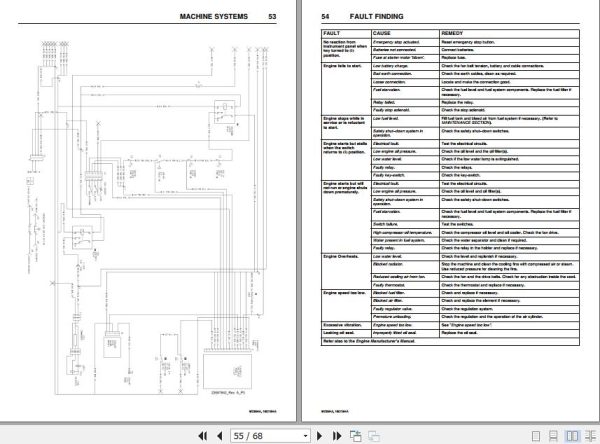The width and height of the screenshot is (600, 444).
Task: Click the CAUSE column header
Action: pyautogui.click(x=405, y=33)
